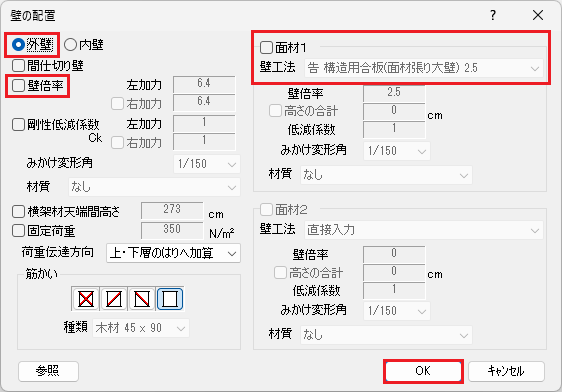Open the help question mark button
562x392 pixels.
coord(493,15)
